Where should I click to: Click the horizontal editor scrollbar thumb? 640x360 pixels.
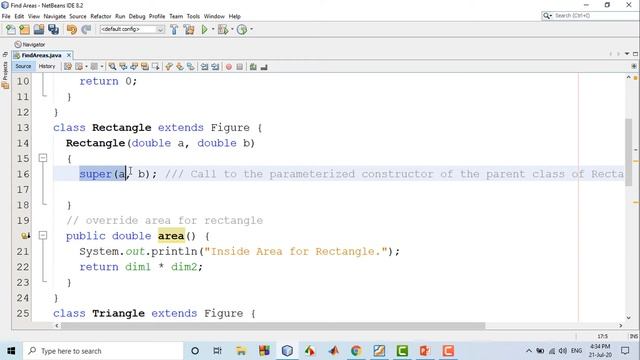click(273, 326)
